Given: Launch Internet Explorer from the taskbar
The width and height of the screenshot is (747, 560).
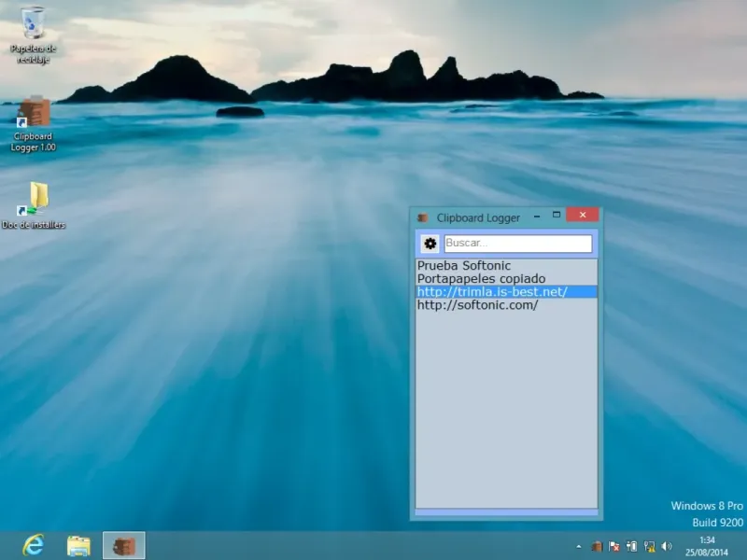Looking at the screenshot, I should coord(34,545).
